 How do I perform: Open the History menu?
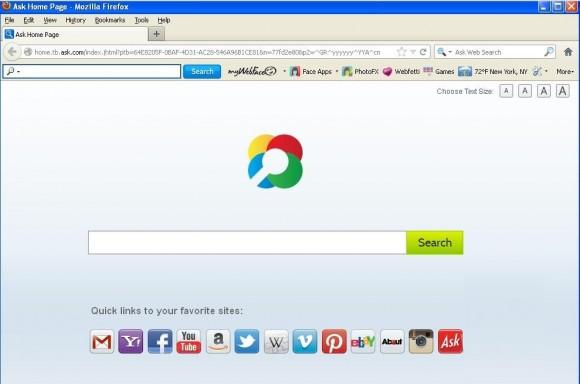(x=75, y=20)
